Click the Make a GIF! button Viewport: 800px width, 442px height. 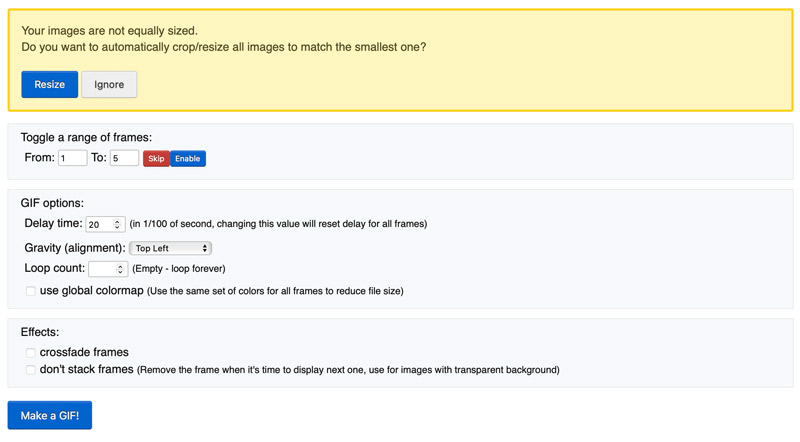pos(50,415)
